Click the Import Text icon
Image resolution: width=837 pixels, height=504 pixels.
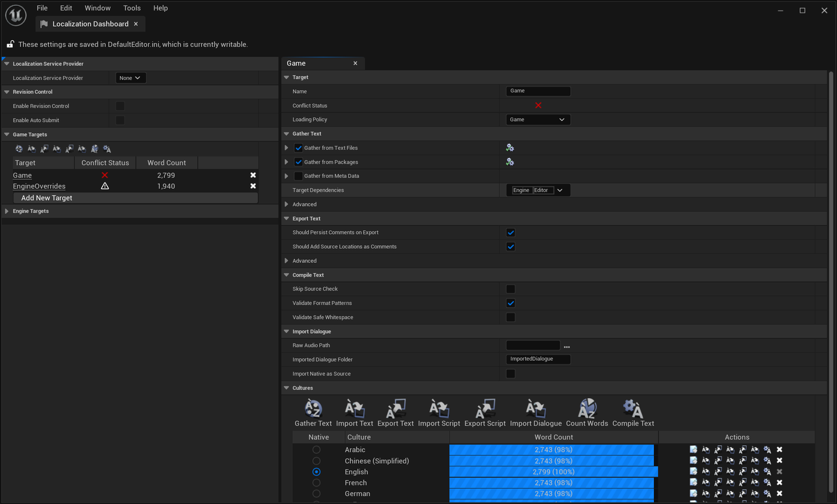[355, 409]
